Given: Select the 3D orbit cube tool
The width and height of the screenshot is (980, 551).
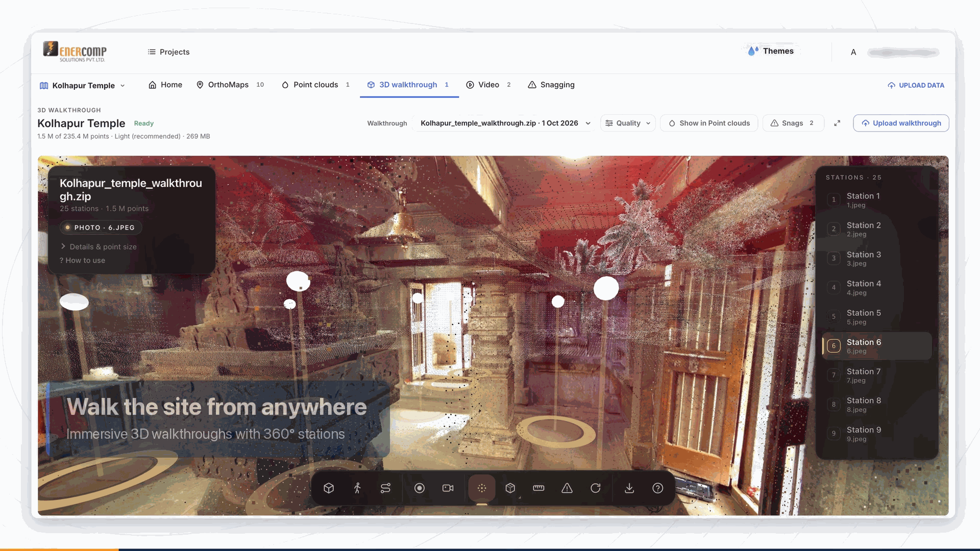Looking at the screenshot, I should click(329, 488).
